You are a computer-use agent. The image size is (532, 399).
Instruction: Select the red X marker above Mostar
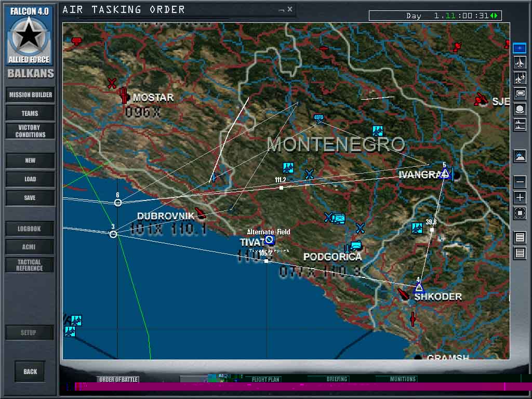112,83
